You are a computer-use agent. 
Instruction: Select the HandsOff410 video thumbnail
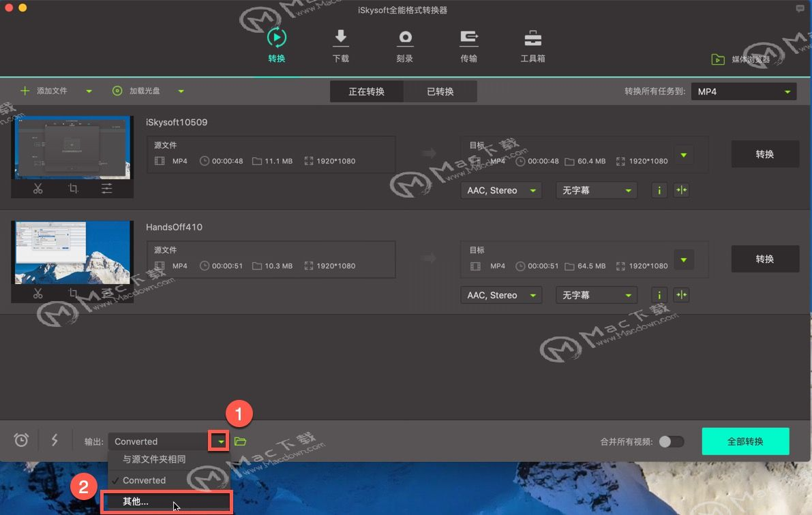(72, 253)
